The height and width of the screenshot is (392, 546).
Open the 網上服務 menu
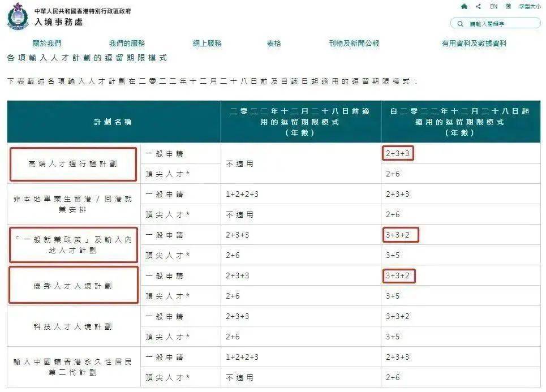[207, 42]
